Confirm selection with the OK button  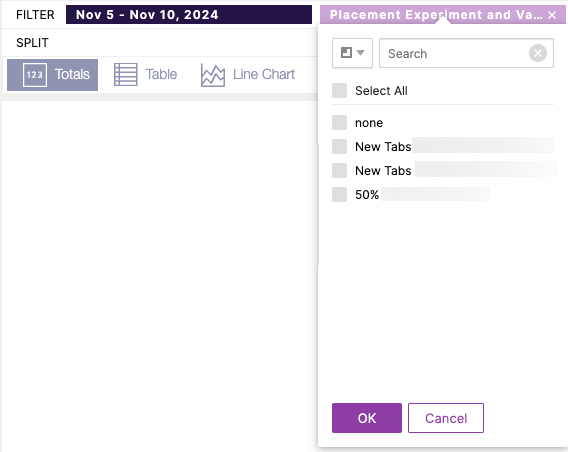click(x=367, y=418)
